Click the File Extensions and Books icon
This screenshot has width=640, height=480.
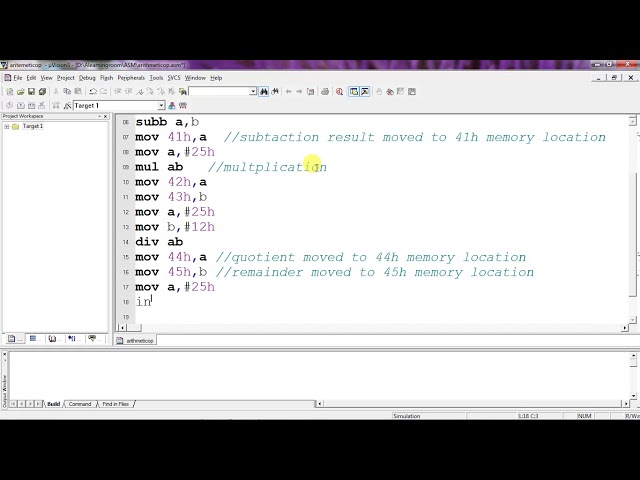click(x=172, y=106)
